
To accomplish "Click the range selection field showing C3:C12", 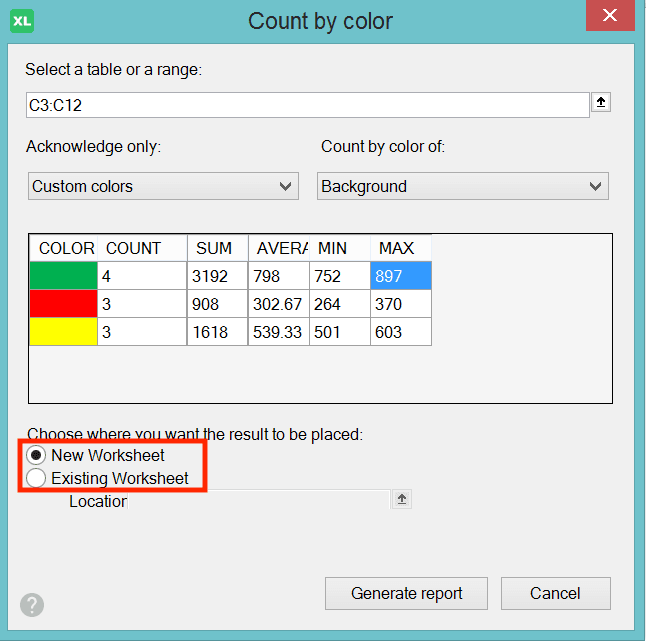I will click(x=307, y=105).
